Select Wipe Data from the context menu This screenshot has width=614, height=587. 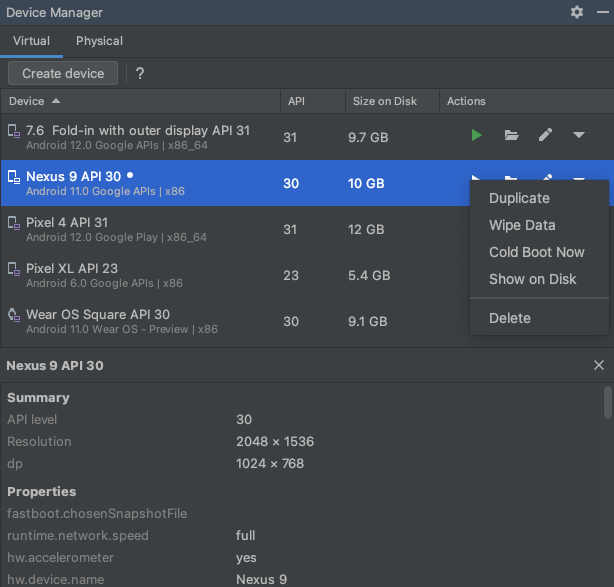coord(522,225)
